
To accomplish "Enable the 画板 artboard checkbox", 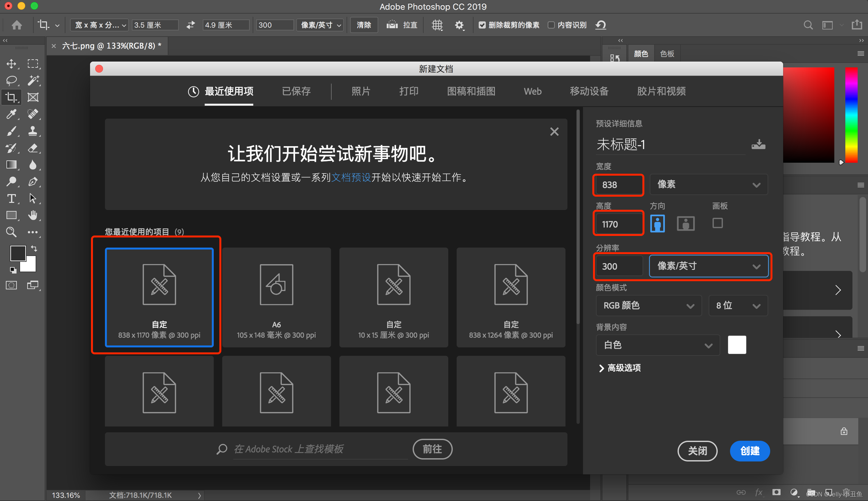I will [x=717, y=223].
